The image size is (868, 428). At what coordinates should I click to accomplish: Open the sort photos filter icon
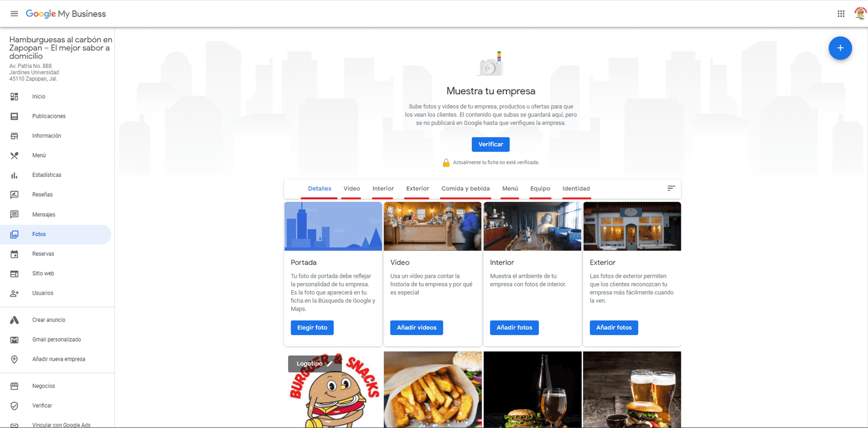coord(671,188)
